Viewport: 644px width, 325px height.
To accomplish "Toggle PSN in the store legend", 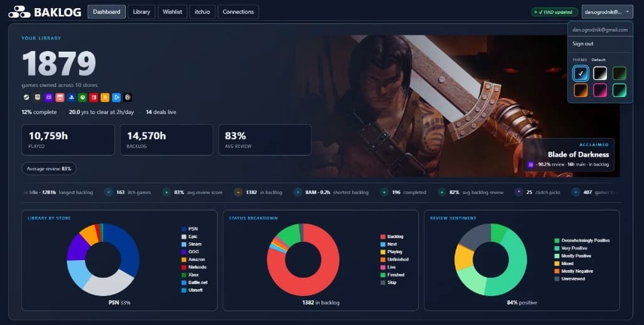I will [x=190, y=229].
